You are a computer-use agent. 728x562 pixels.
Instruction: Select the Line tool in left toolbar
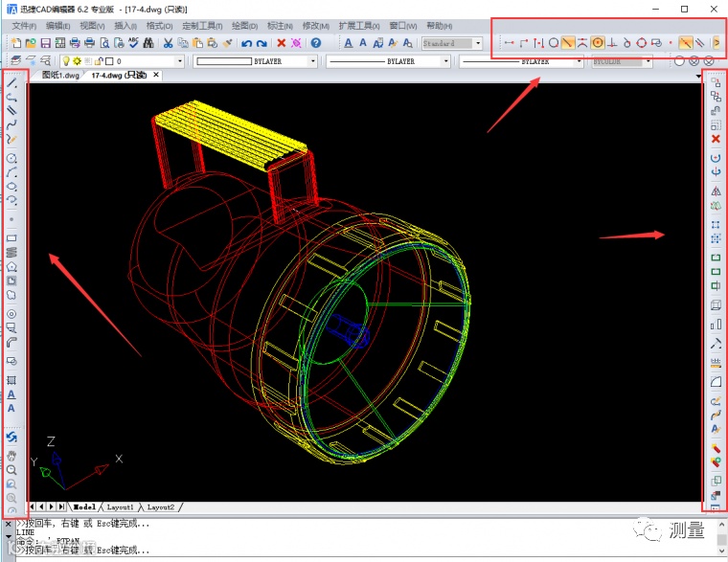11,83
